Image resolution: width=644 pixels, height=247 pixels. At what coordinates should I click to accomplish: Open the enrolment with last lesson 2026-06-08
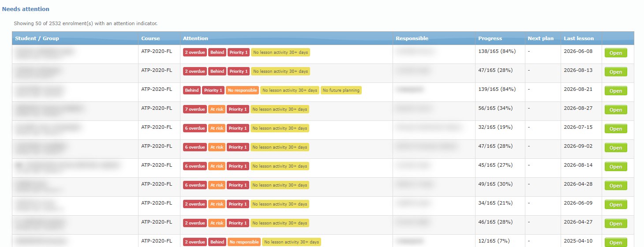pos(616,53)
